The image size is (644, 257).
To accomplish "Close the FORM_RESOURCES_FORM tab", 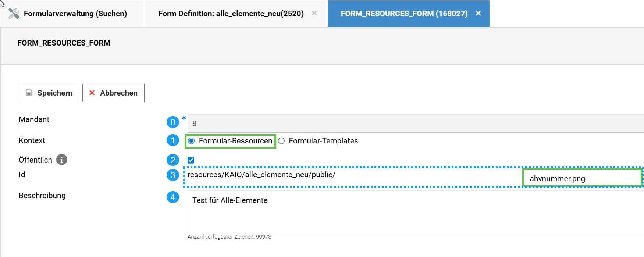I will (478, 13).
